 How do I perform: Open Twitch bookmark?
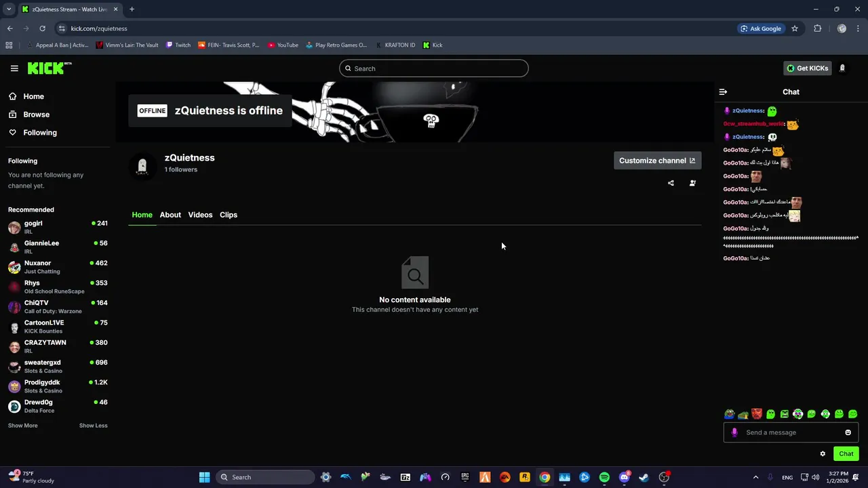coord(178,45)
